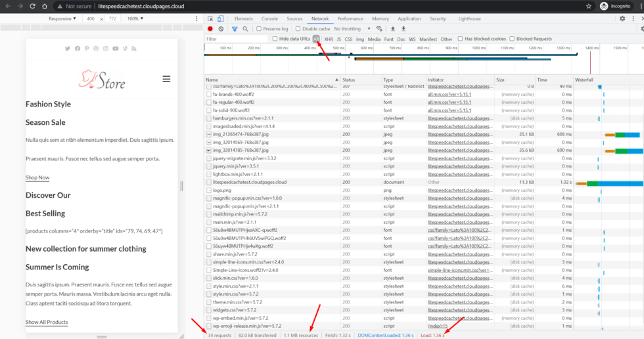Image resolution: width=644 pixels, height=339 pixels.
Task: Select the XHR request type filter
Action: tap(329, 39)
